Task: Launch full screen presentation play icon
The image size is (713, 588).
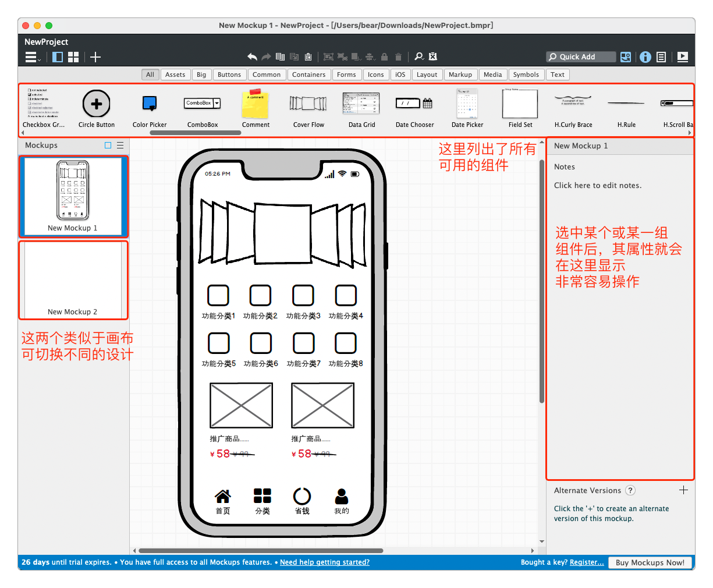Action: coord(683,56)
